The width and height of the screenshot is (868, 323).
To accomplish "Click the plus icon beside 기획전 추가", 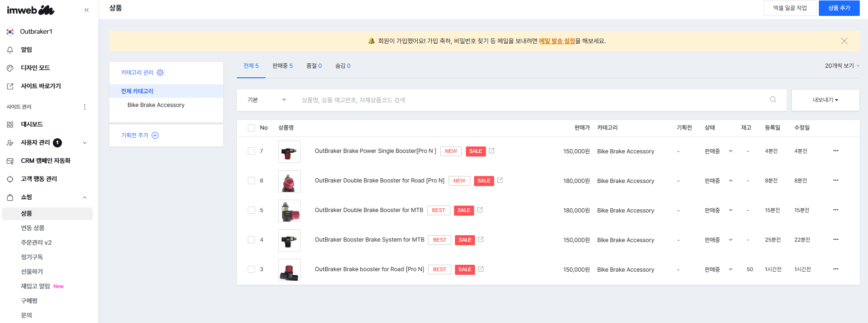I will (x=155, y=135).
